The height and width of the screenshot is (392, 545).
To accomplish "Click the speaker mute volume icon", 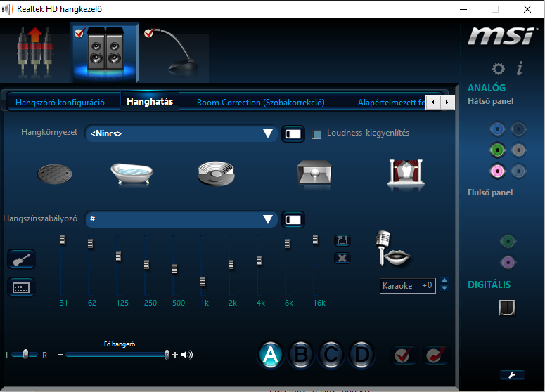I will [x=187, y=355].
